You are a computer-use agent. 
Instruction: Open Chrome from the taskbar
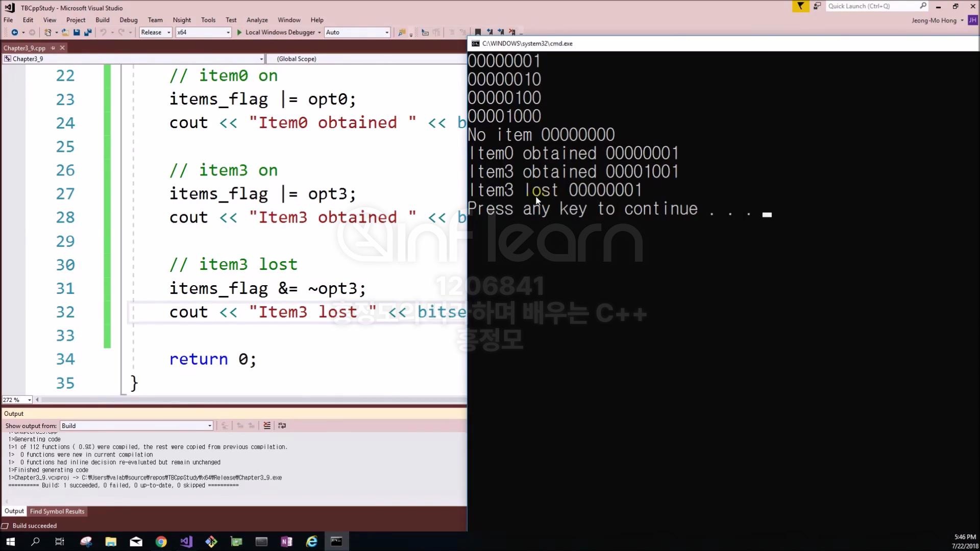[161, 542]
